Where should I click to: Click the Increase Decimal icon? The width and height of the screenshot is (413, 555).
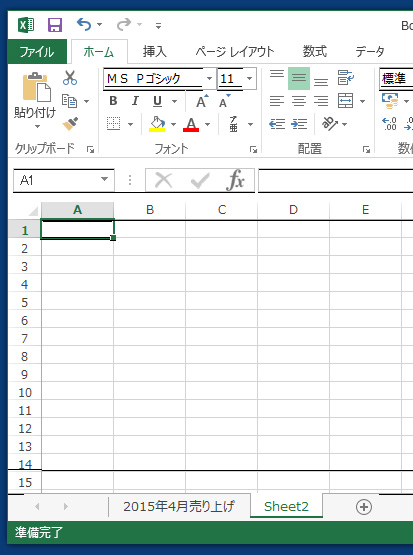[x=389, y=124]
